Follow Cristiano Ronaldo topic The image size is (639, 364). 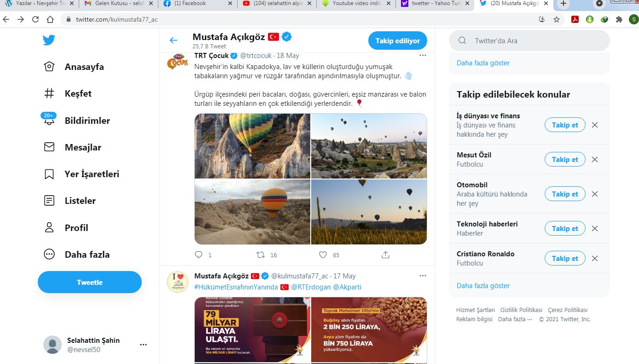tap(565, 258)
